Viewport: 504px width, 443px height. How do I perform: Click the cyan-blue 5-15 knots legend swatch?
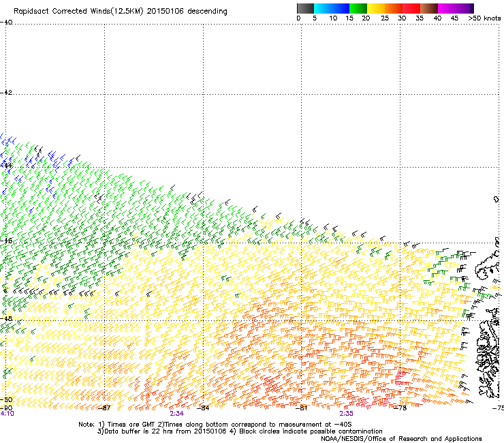332,8
